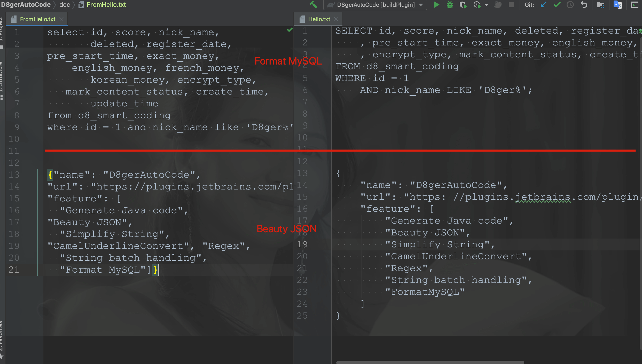This screenshot has width=642, height=364.
Task: Commit changes with green Git checkmark
Action: coord(557,5)
